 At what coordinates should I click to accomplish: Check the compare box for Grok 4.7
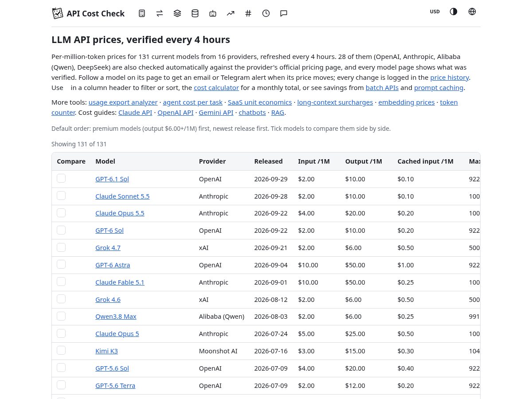61,247
